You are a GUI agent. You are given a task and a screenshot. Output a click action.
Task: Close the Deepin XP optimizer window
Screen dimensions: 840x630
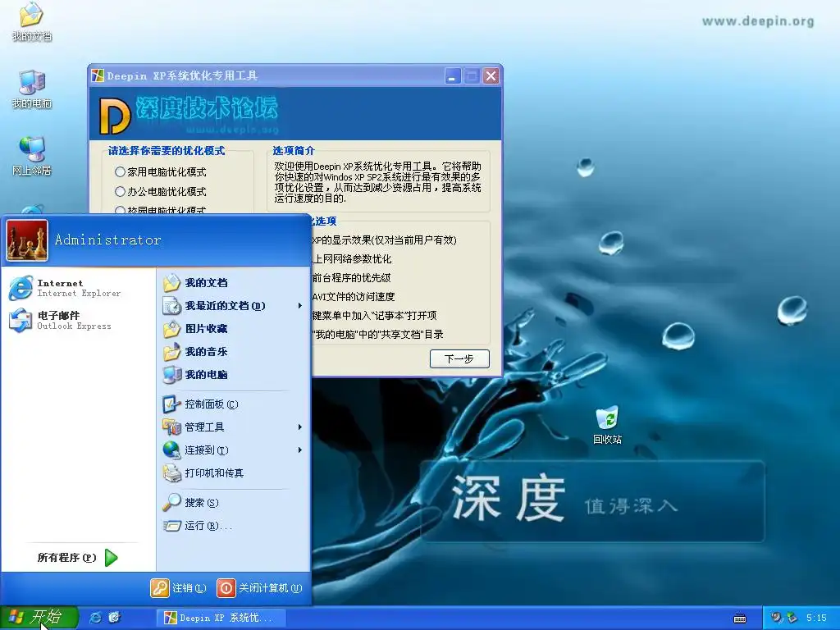click(x=491, y=76)
